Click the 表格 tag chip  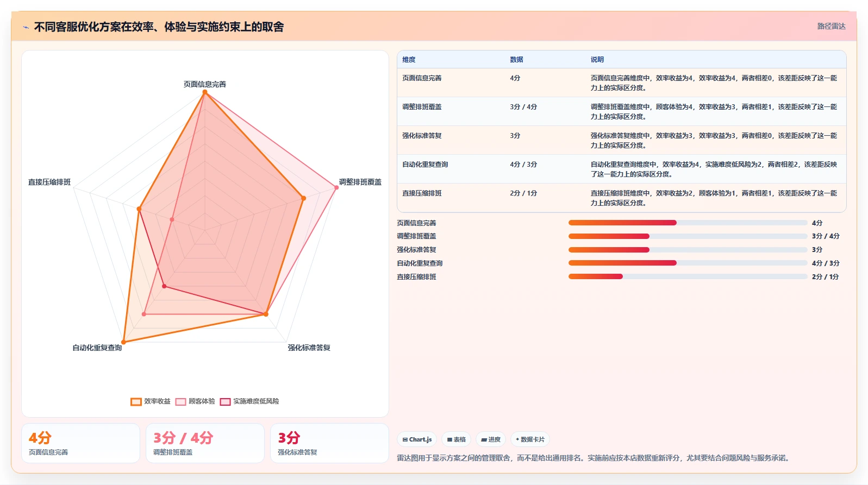click(457, 439)
